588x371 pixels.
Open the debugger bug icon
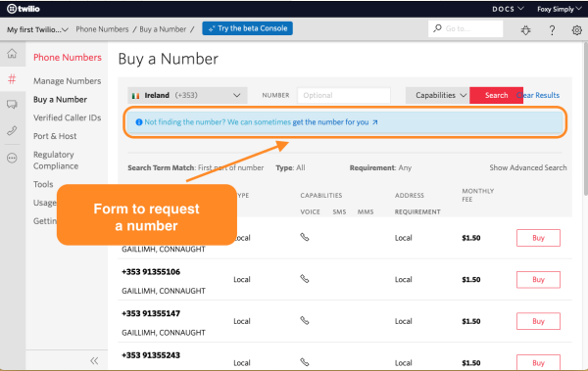pyautogui.click(x=525, y=30)
